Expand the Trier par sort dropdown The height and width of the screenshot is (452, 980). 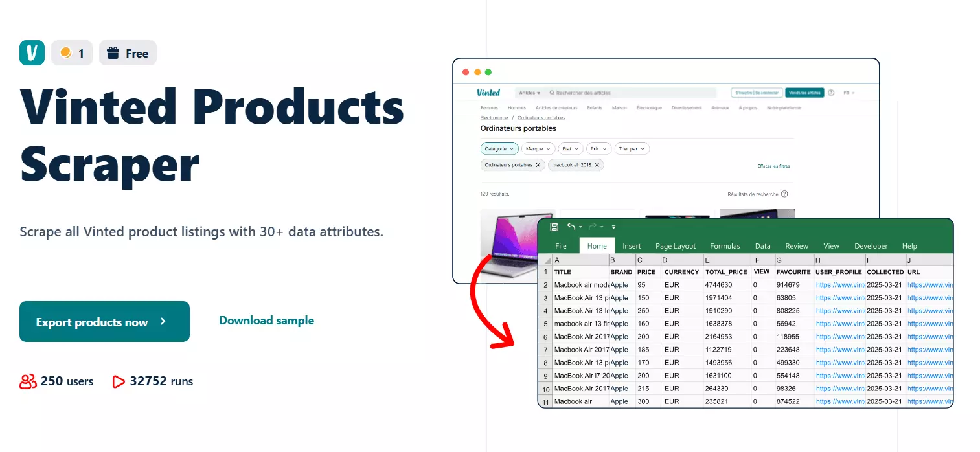click(x=632, y=148)
